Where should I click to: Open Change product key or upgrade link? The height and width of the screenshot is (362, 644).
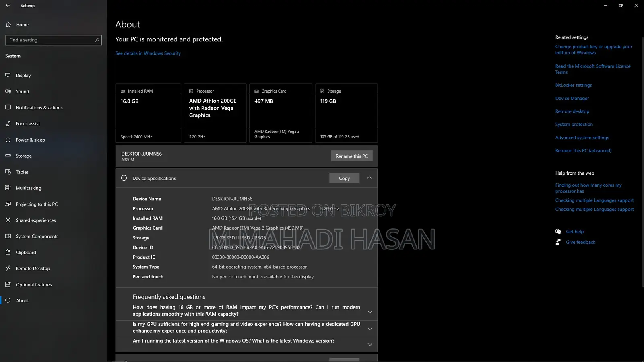(594, 50)
